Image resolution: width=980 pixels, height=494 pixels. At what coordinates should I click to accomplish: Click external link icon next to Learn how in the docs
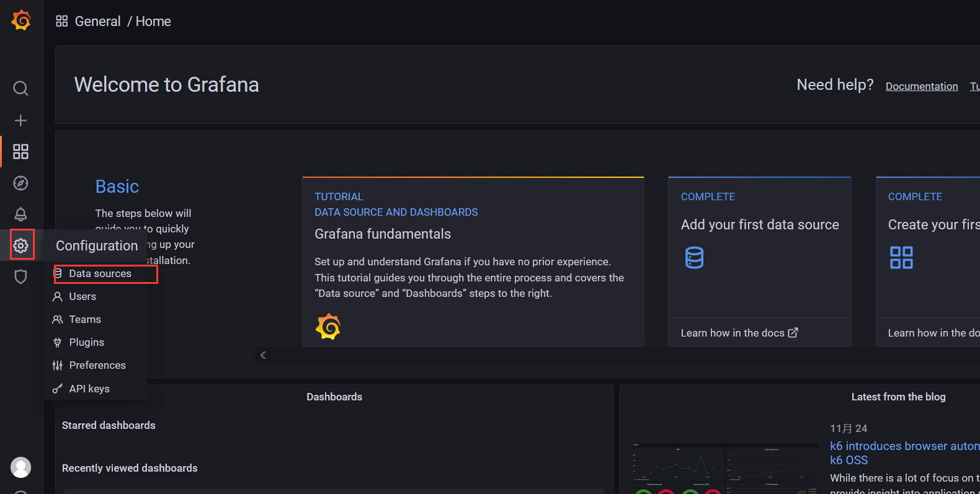point(793,333)
